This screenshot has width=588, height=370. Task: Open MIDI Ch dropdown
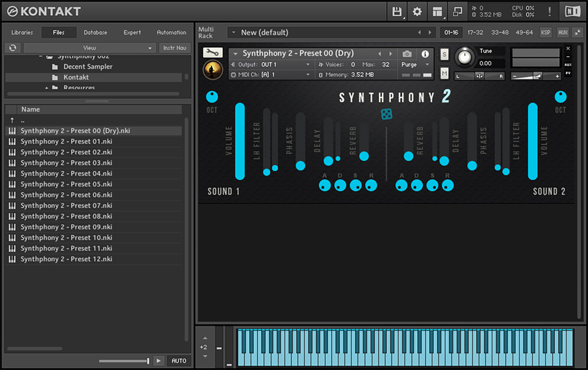tap(271, 75)
